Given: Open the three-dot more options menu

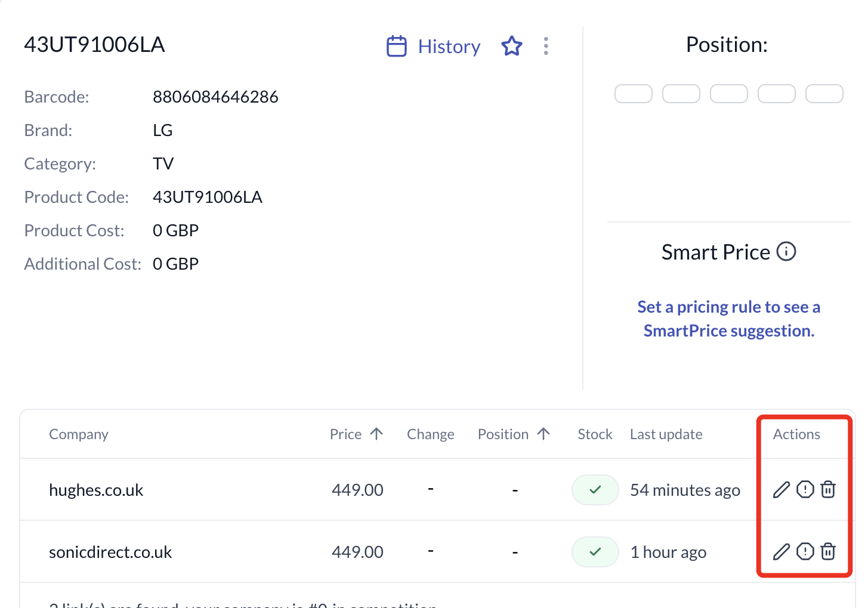Looking at the screenshot, I should tap(546, 46).
